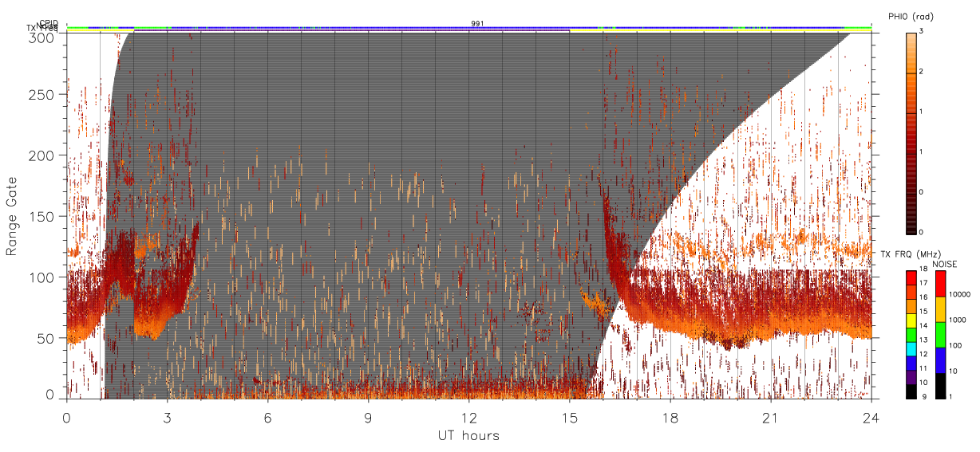Screen dimensions: 980x452
Task: Click the 6 tick on the UT hours axis
Action: pos(267,418)
